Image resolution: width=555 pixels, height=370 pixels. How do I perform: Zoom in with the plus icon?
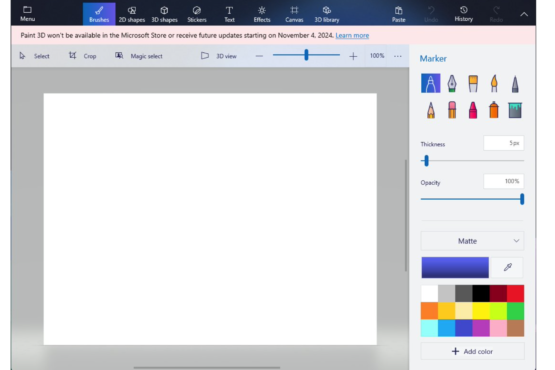pos(353,56)
